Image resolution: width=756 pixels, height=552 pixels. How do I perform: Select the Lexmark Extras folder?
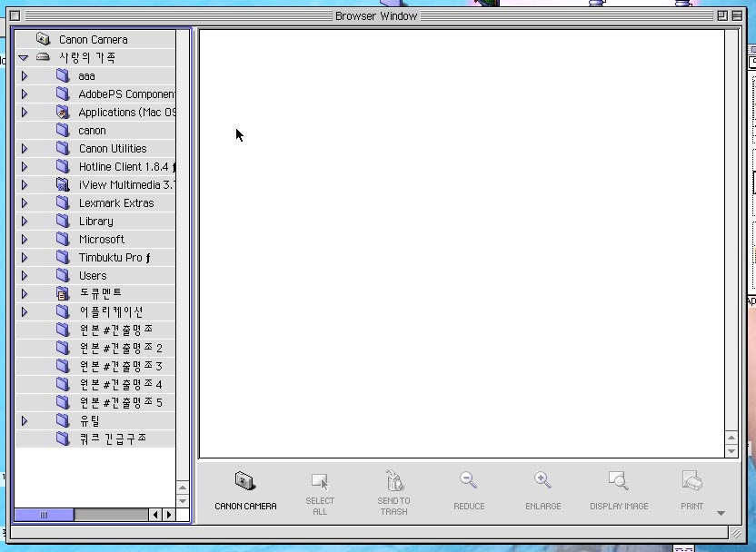click(115, 203)
